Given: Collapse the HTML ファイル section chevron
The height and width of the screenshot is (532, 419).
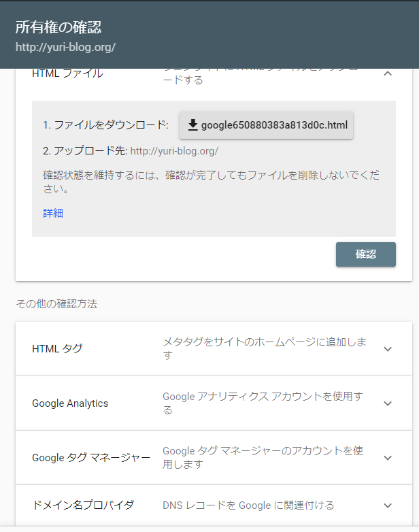Looking at the screenshot, I should click(388, 73).
